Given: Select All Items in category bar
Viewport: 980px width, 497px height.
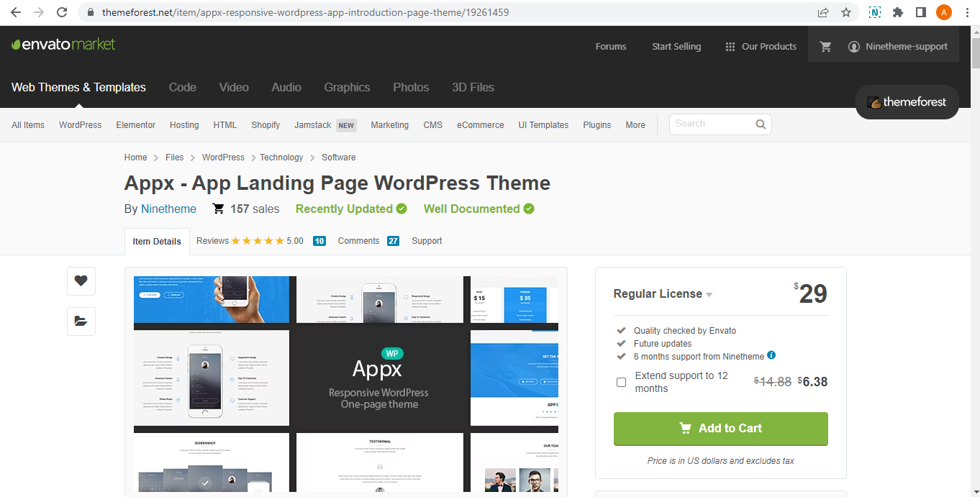Looking at the screenshot, I should (x=28, y=125).
